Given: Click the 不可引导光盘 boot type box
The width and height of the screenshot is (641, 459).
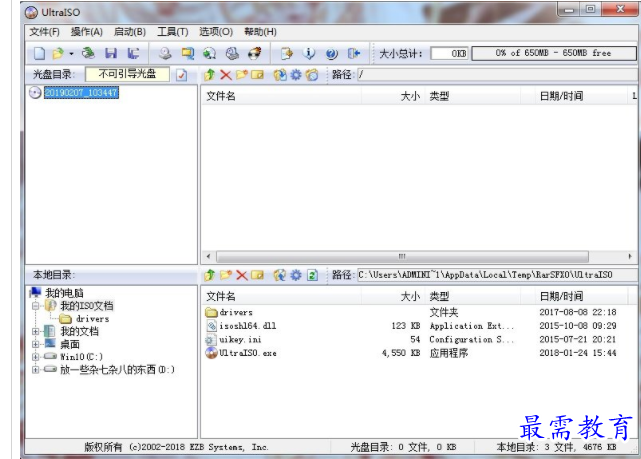Looking at the screenshot, I should point(127,74).
